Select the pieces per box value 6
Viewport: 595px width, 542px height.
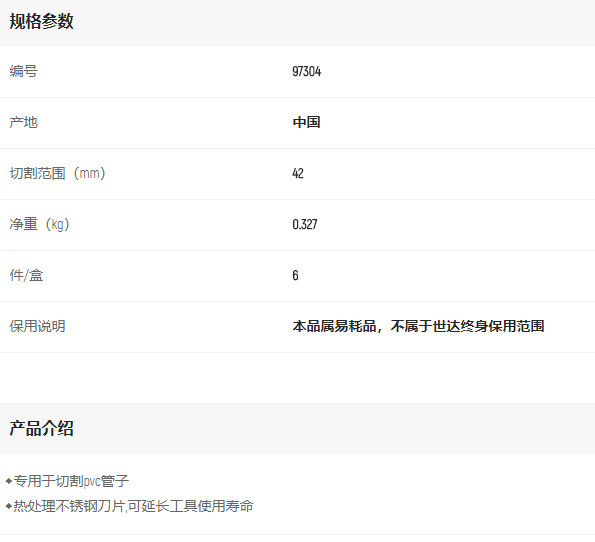tap(295, 275)
